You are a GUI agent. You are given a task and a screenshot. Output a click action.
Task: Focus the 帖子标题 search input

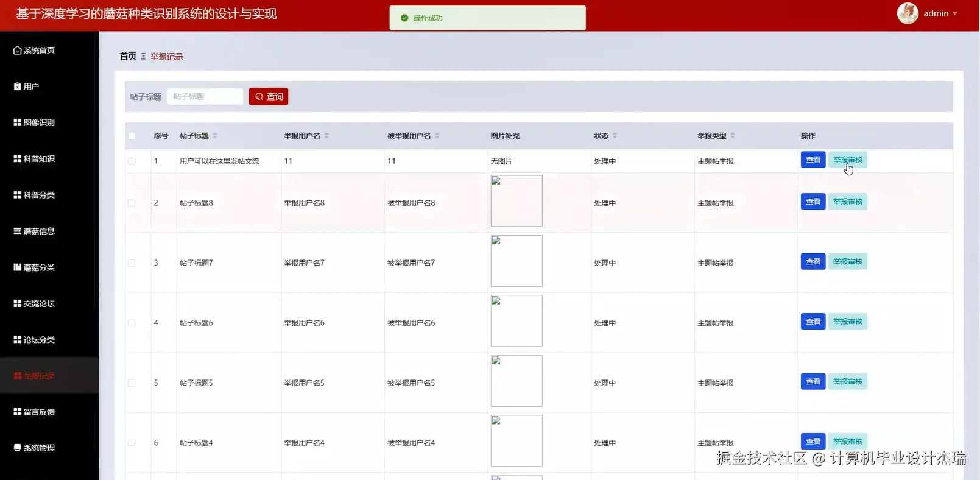(x=205, y=96)
